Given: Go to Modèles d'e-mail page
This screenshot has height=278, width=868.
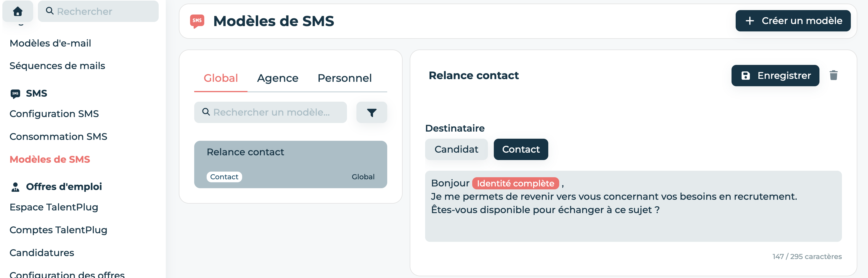Looking at the screenshot, I should [x=50, y=43].
